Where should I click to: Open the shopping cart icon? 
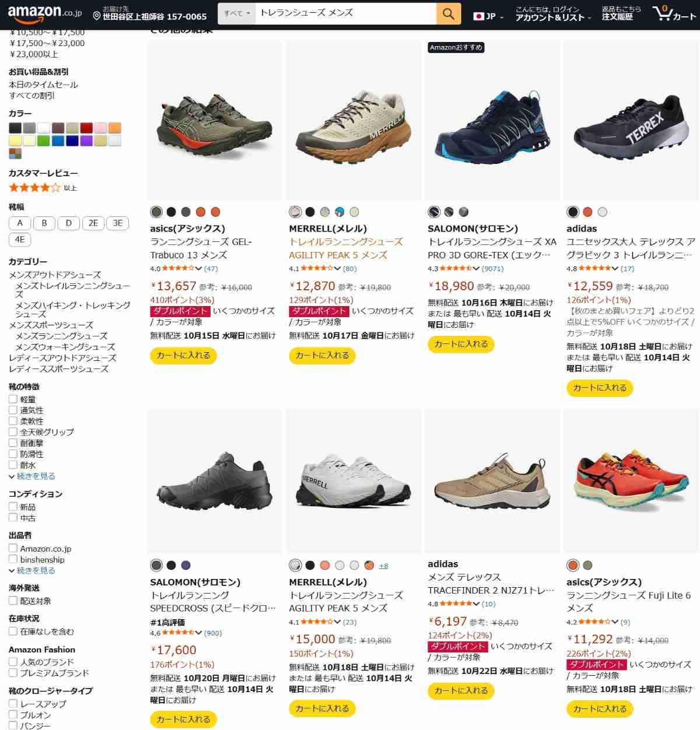point(674,13)
